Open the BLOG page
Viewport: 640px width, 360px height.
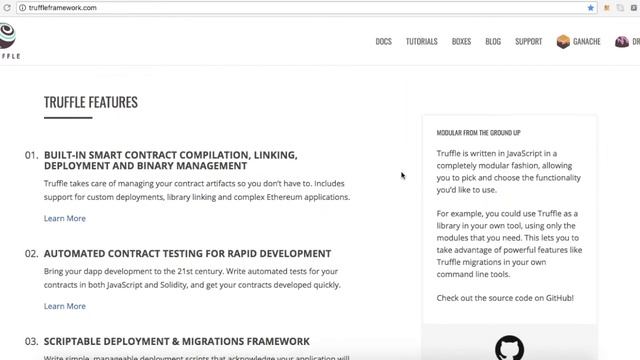tap(493, 42)
